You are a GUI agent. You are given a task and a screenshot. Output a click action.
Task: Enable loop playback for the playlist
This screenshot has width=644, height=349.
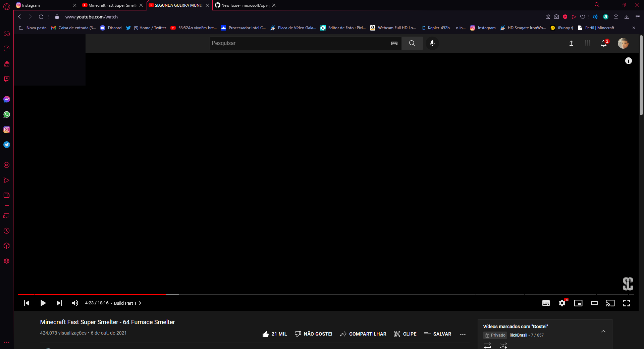[487, 346]
